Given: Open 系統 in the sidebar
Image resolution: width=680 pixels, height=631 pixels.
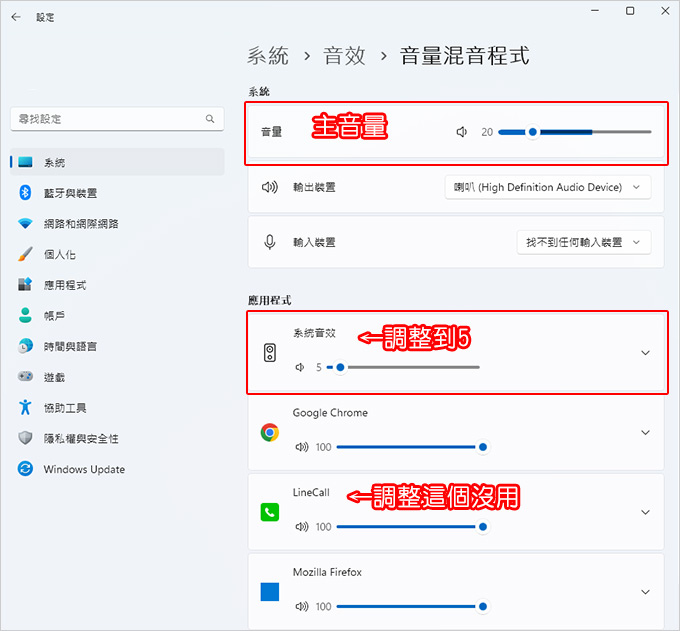Looking at the screenshot, I should pos(117,162).
